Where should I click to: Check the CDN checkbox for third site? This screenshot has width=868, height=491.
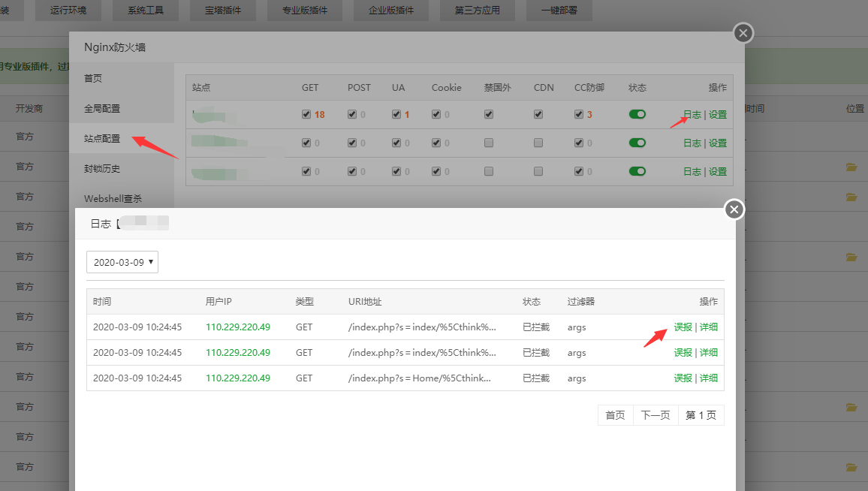[538, 171]
